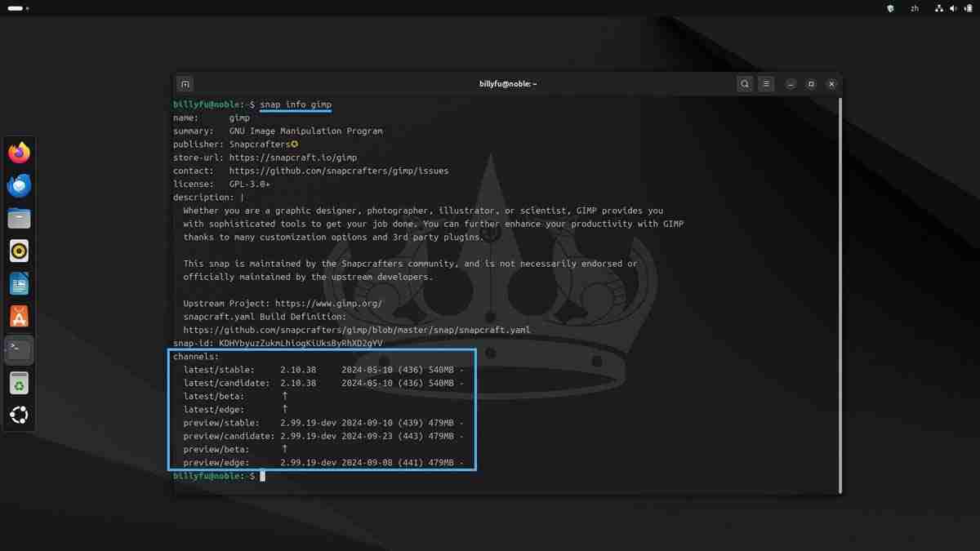Show all apps via the Ubuntu dock logo
The height and width of the screenshot is (551, 980).
pyautogui.click(x=19, y=415)
